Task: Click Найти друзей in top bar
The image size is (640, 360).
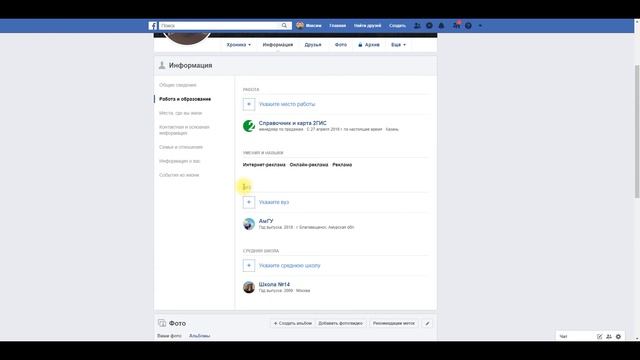Action: click(367, 26)
